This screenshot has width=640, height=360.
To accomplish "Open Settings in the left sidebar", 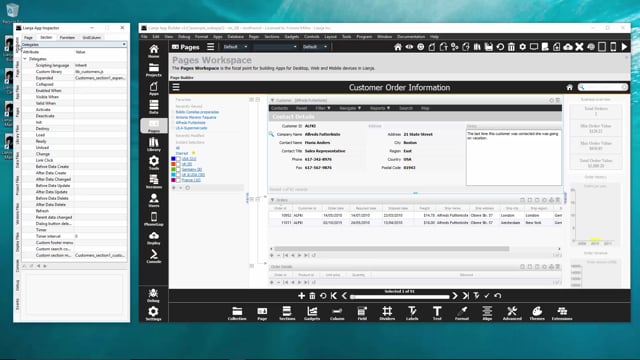I will click(x=153, y=313).
